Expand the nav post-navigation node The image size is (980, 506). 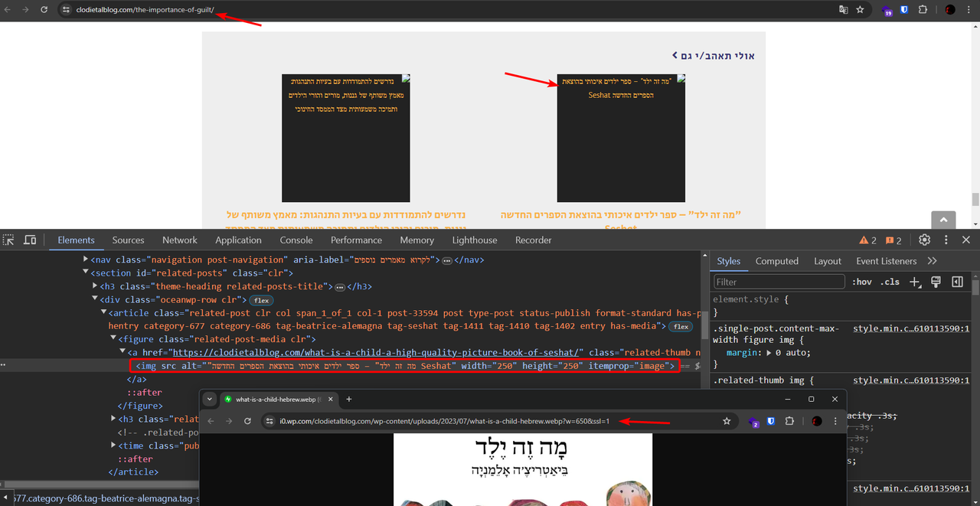point(86,260)
